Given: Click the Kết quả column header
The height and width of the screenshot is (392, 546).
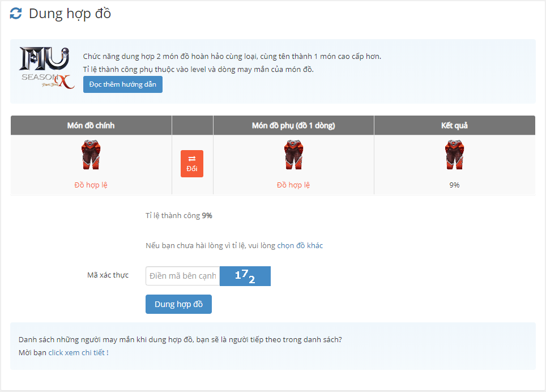Looking at the screenshot, I should click(454, 125).
